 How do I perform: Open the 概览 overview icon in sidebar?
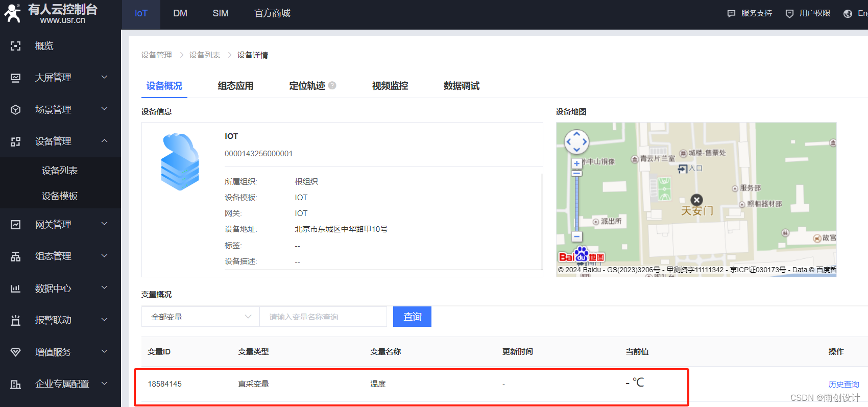click(16, 46)
